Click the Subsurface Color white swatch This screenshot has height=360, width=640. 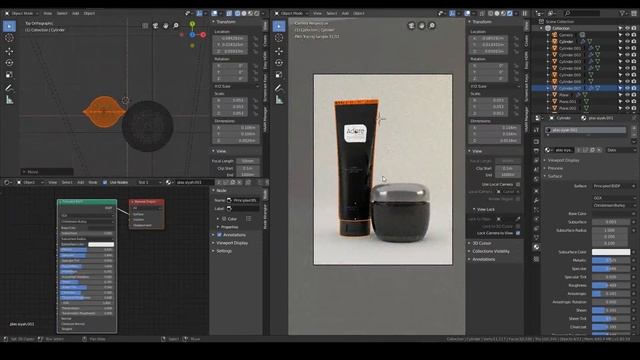click(x=611, y=252)
